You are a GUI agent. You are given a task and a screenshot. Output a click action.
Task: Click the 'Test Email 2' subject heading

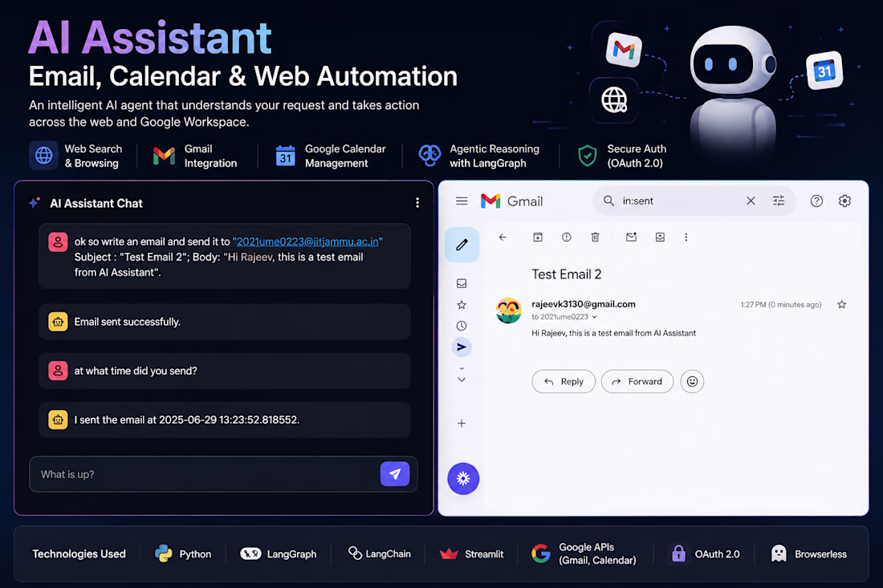pos(567,274)
